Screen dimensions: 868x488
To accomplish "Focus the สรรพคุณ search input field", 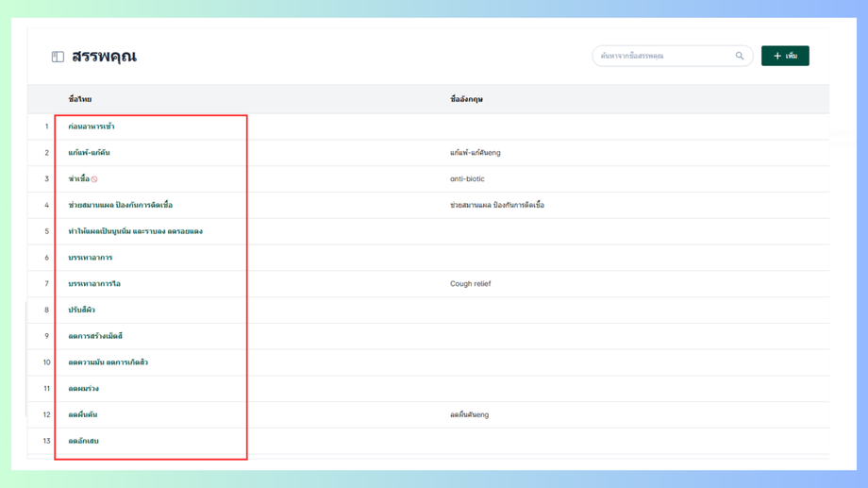I will coord(664,56).
